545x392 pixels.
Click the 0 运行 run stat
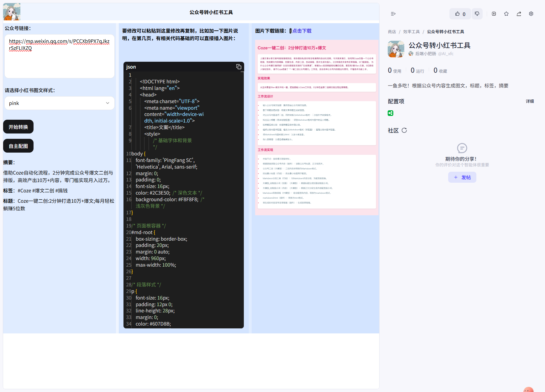point(417,71)
